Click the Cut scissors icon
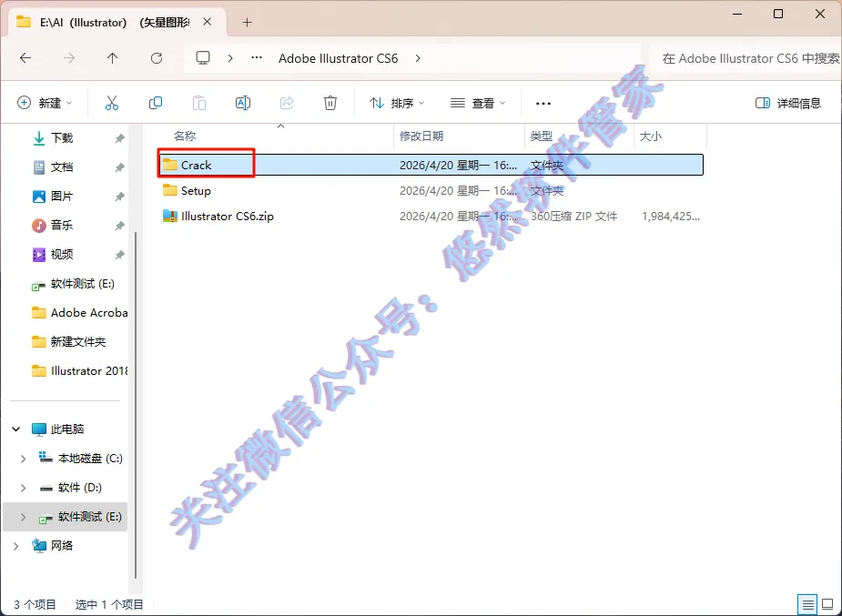The height and width of the screenshot is (616, 842). (x=112, y=103)
